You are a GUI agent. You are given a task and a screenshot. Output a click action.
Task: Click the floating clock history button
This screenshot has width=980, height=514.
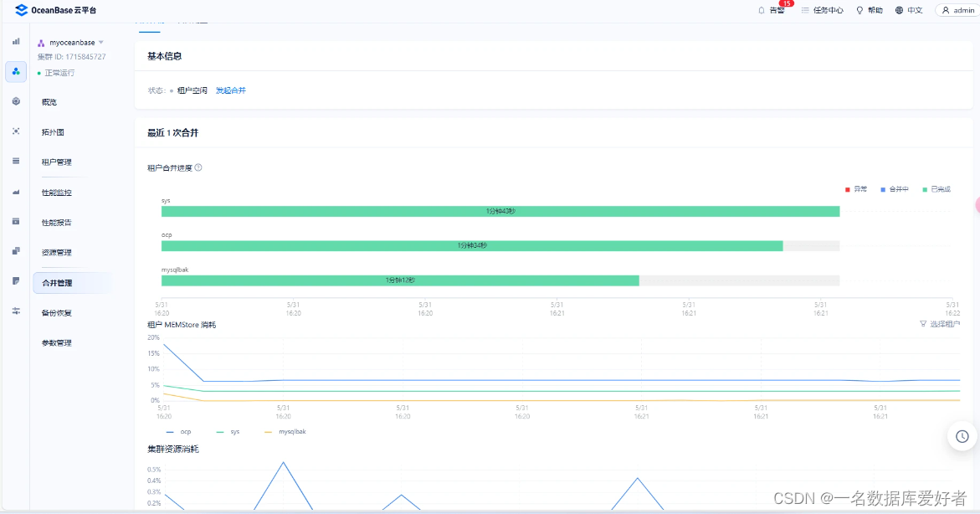click(x=962, y=436)
